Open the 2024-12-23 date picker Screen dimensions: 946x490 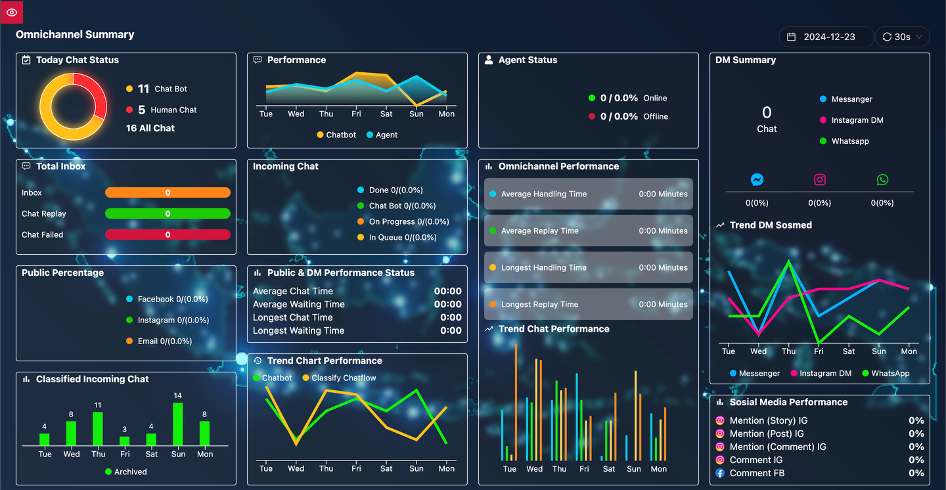[x=826, y=37]
